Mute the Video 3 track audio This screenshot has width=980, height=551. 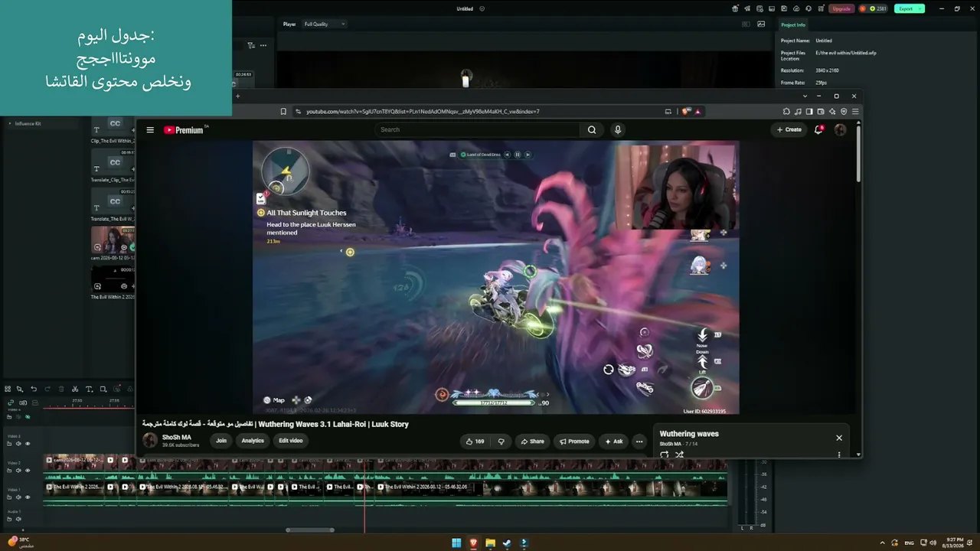(x=18, y=444)
